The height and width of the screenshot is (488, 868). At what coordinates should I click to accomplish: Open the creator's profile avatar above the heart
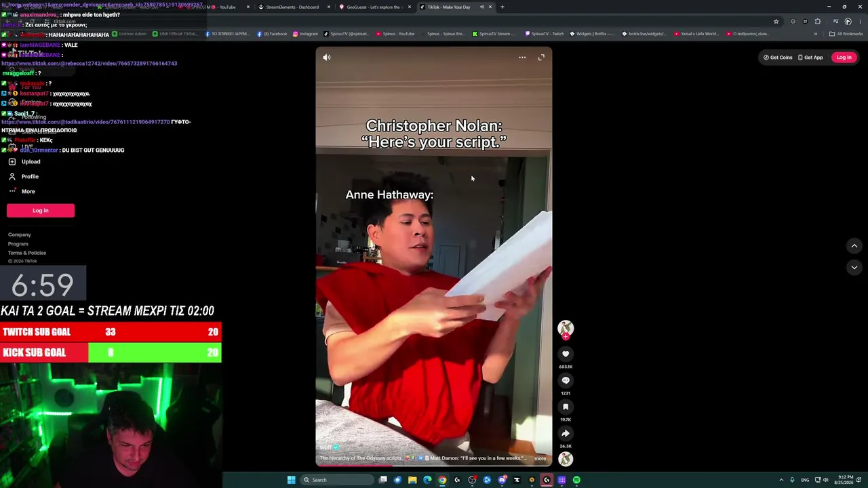566,328
